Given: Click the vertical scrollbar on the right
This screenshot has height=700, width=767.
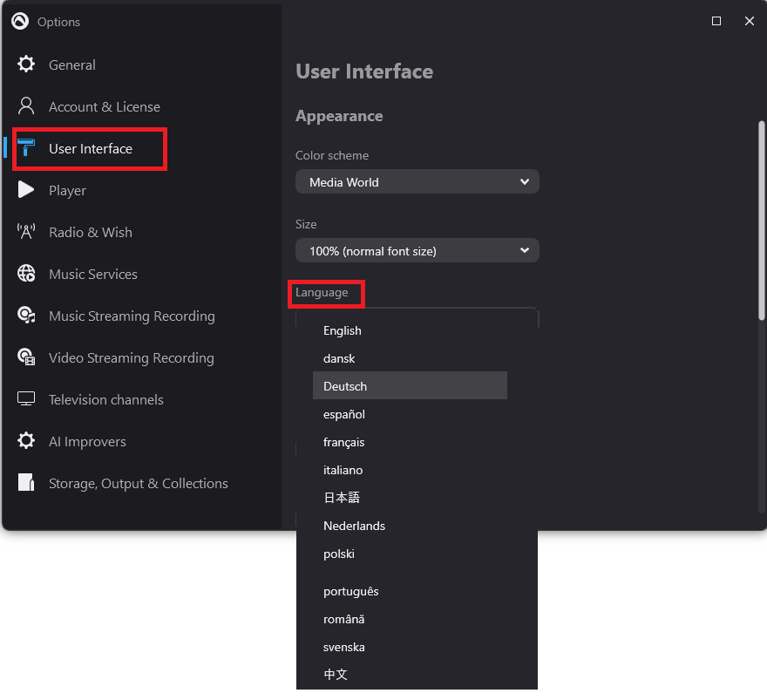Looking at the screenshot, I should 760,218.
